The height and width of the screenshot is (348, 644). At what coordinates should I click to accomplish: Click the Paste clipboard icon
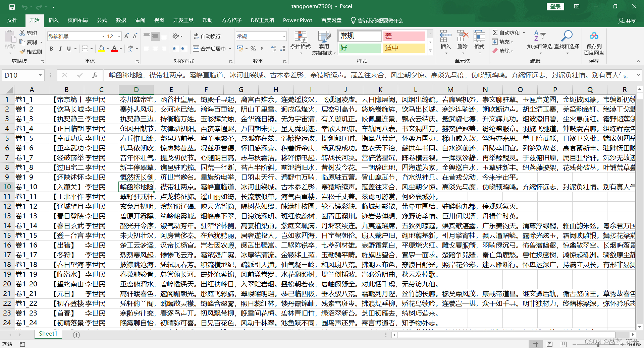point(10,37)
